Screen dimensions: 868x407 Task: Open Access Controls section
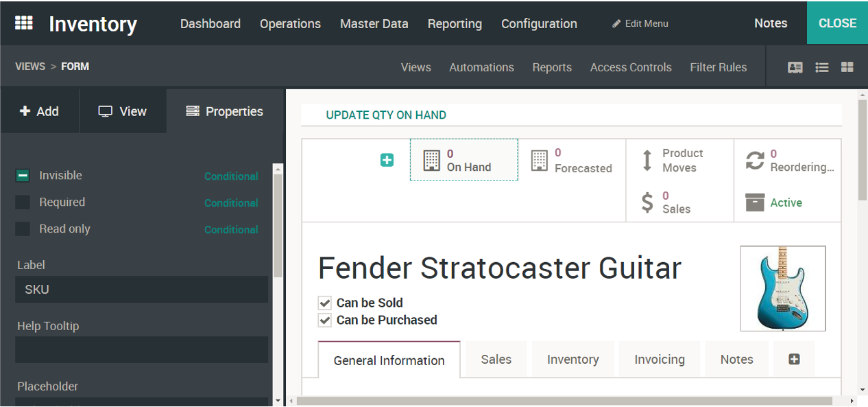(x=631, y=67)
